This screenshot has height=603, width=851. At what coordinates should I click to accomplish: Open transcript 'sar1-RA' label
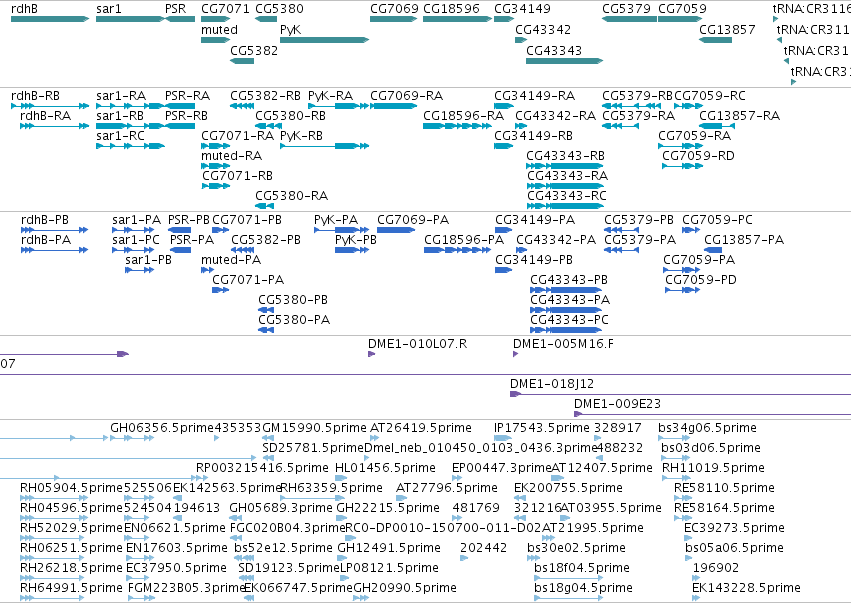click(121, 96)
